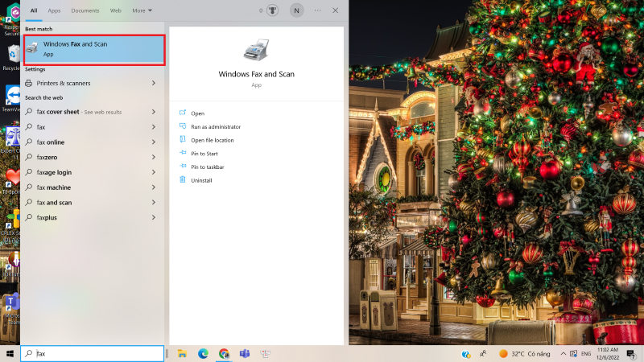Open the search rewards trophy icon

coord(272,10)
